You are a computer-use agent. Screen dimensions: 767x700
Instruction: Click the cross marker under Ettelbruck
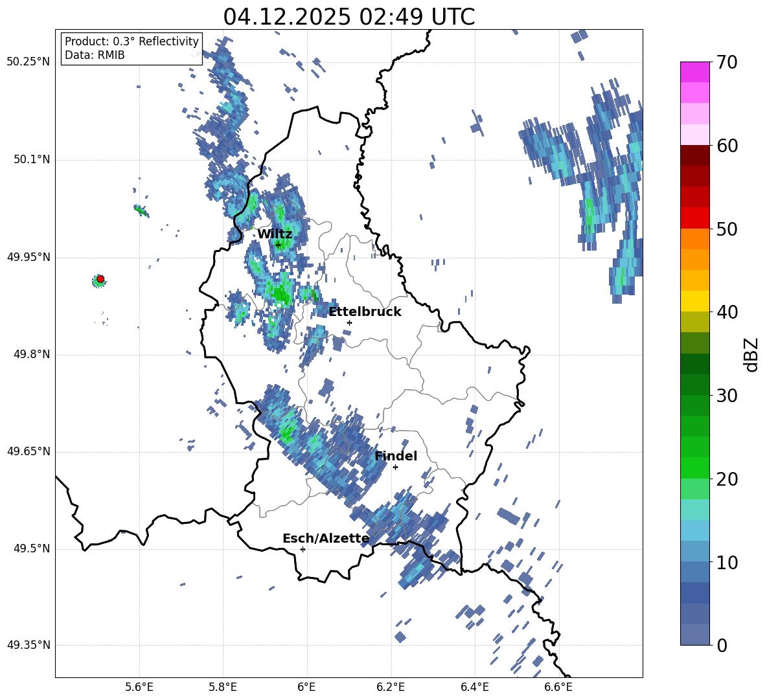pos(349,322)
